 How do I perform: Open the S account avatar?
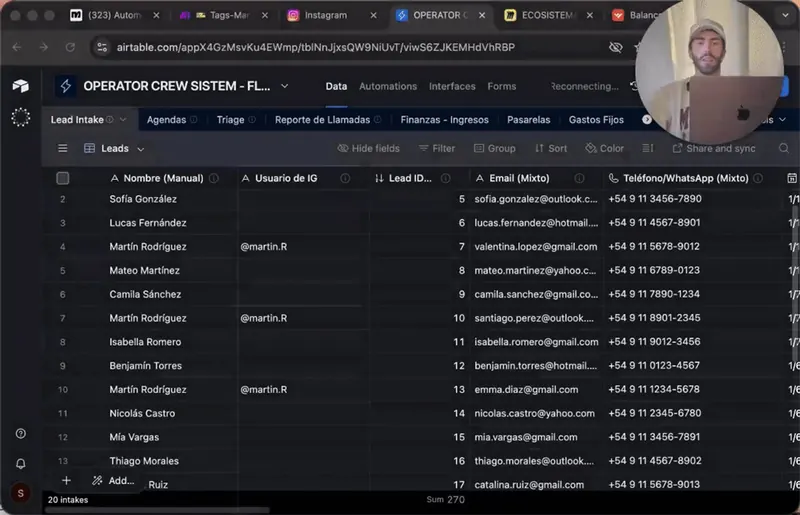click(x=20, y=493)
